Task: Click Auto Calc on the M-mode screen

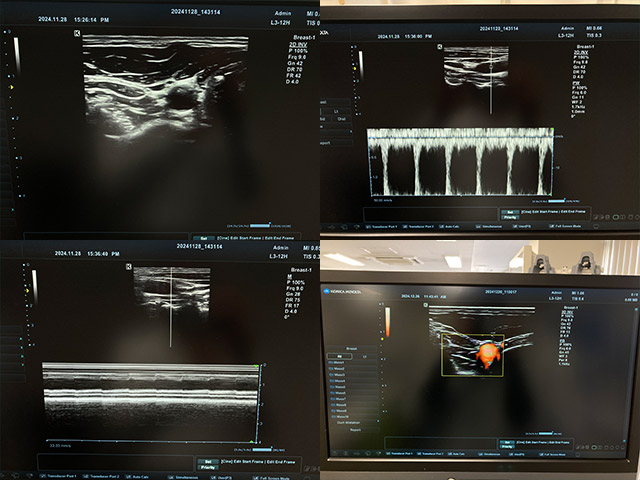Action: click(137, 477)
